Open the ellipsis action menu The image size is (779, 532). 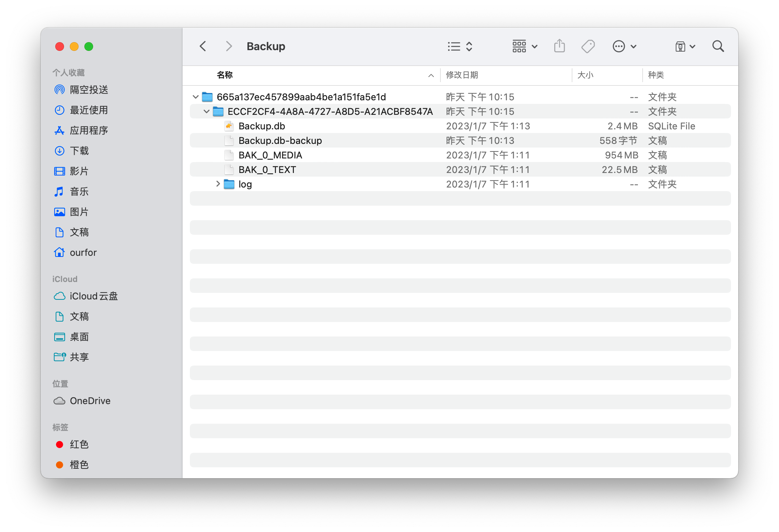tap(624, 46)
